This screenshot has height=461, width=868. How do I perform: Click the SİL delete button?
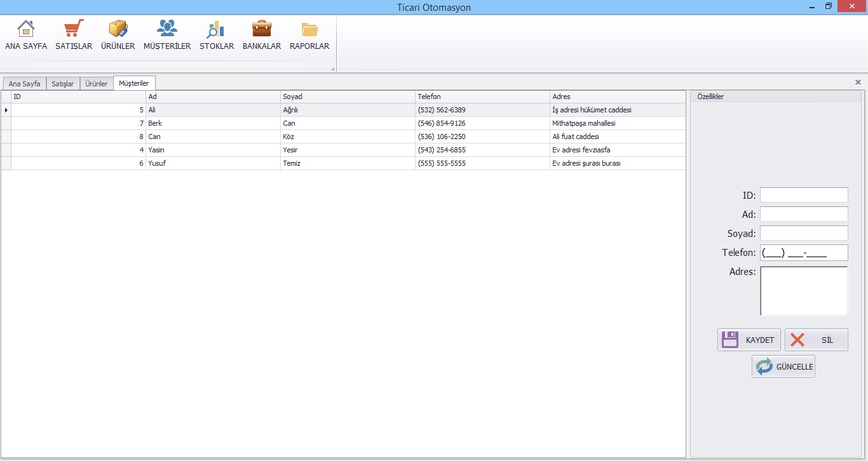pos(817,340)
